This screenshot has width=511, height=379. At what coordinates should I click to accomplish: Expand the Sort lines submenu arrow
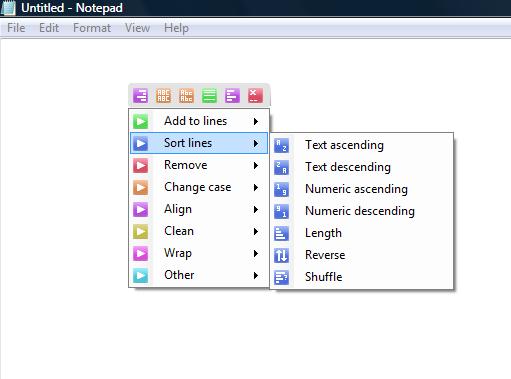(x=256, y=143)
